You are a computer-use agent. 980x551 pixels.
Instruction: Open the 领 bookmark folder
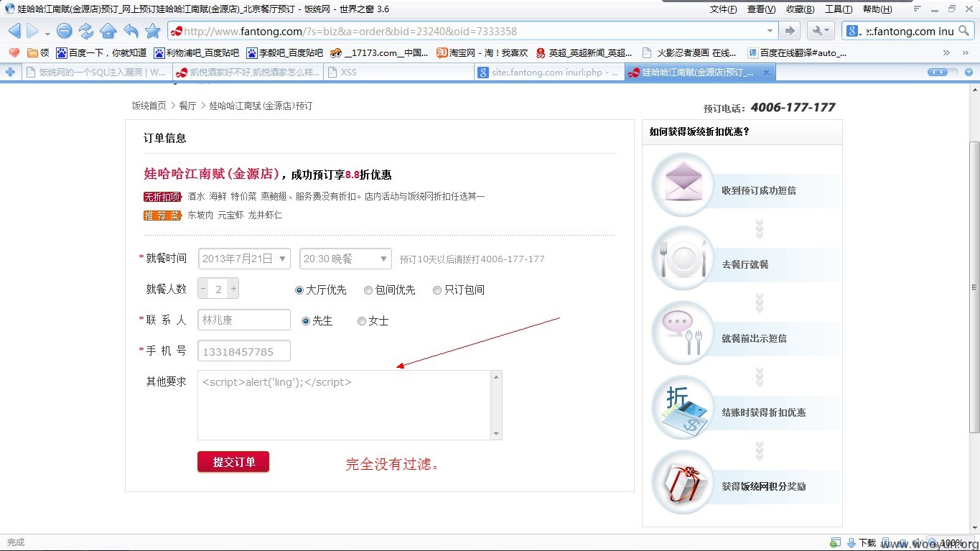pyautogui.click(x=38, y=52)
